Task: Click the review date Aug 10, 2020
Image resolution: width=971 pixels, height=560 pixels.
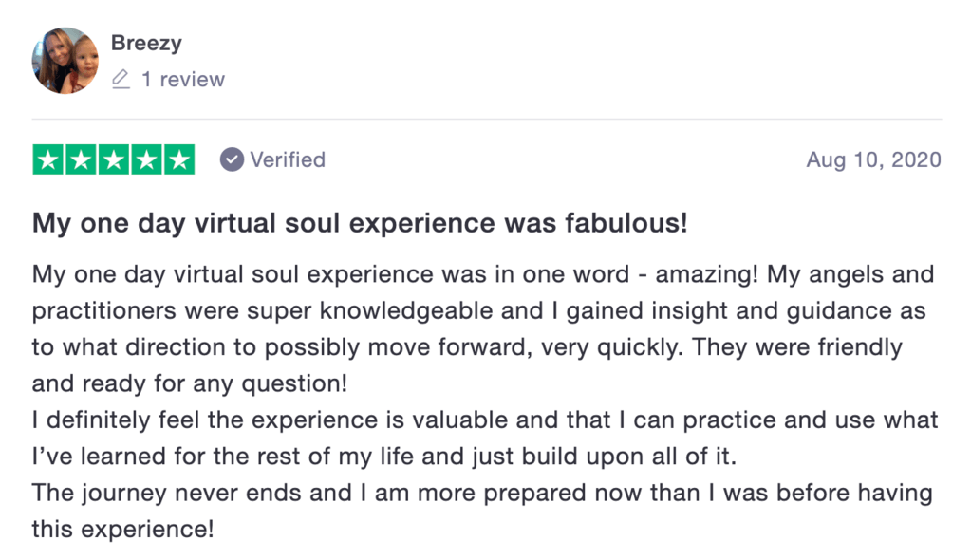Action: pyautogui.click(x=873, y=159)
